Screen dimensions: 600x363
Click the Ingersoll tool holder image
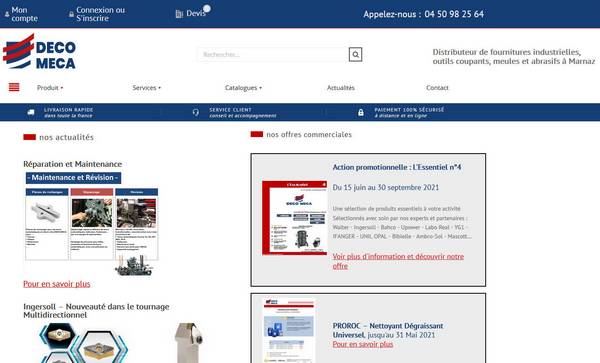click(x=189, y=343)
